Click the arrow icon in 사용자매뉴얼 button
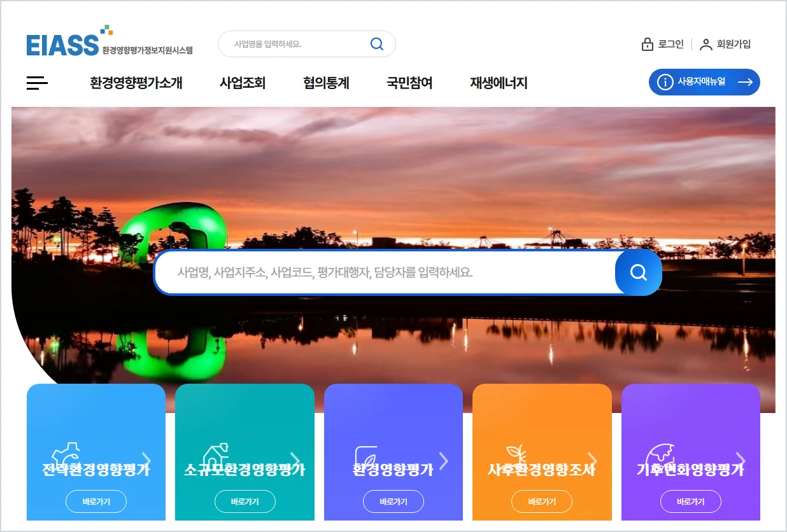The image size is (787, 532). [745, 82]
